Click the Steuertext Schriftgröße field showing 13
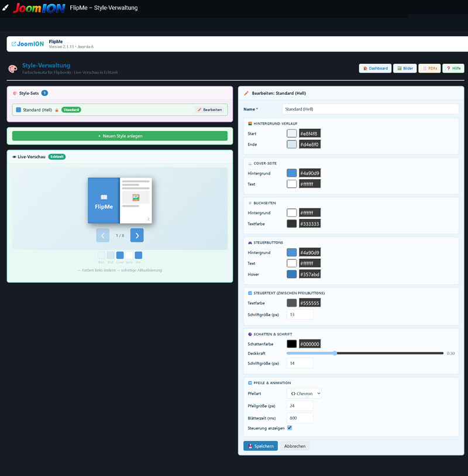Viewport: 468px width, 476px height. tap(300, 314)
